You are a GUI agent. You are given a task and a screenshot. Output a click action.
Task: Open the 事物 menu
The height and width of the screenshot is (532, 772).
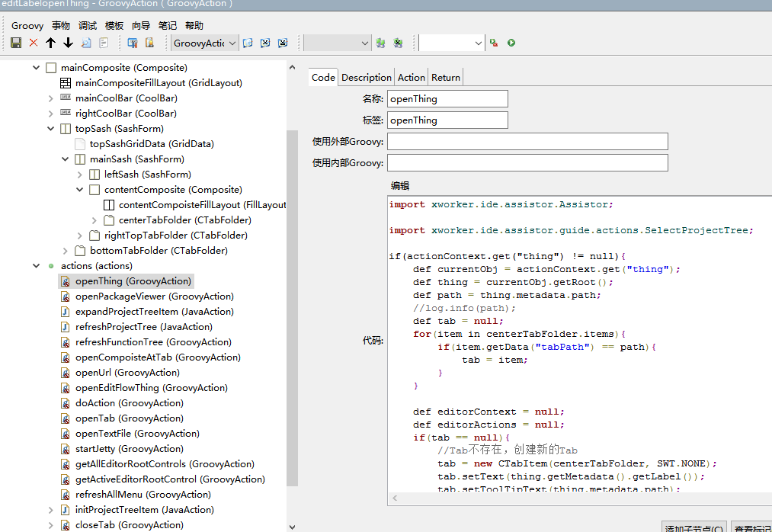(x=61, y=26)
